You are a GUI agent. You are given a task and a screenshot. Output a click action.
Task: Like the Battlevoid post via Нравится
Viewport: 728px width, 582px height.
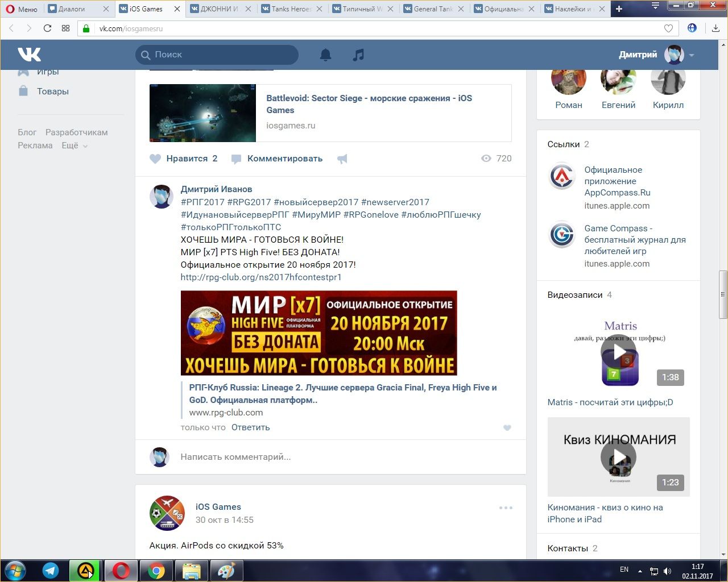183,159
